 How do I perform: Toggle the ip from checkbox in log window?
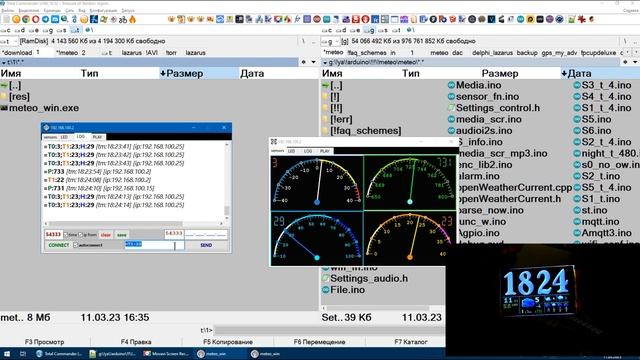tap(81, 235)
